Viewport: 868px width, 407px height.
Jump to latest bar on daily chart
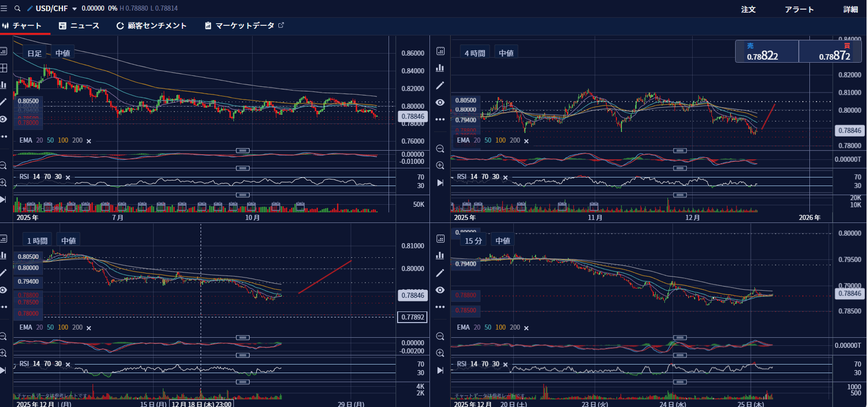3,200
